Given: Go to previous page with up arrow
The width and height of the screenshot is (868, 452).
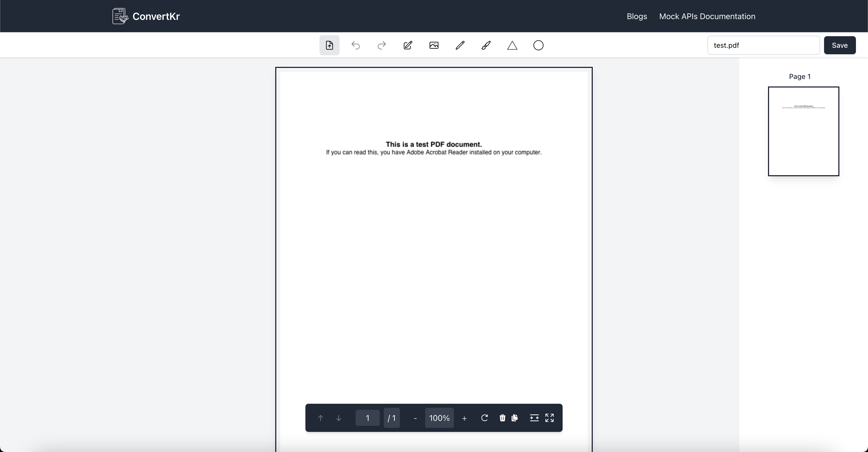Looking at the screenshot, I should [320, 418].
